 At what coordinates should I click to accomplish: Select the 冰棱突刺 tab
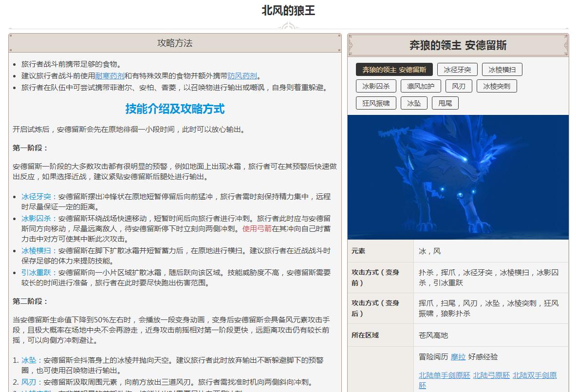pos(497,86)
